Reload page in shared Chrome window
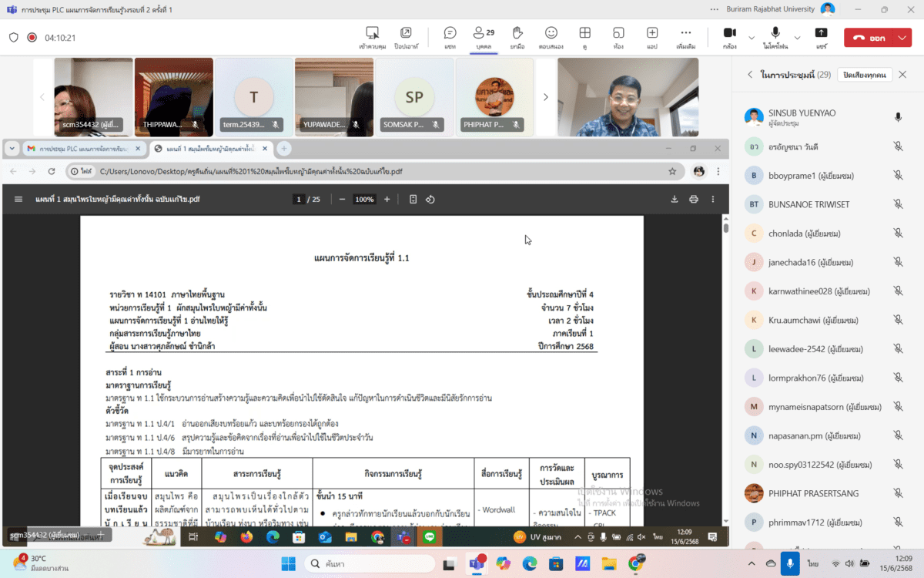924x578 pixels. coord(52,171)
